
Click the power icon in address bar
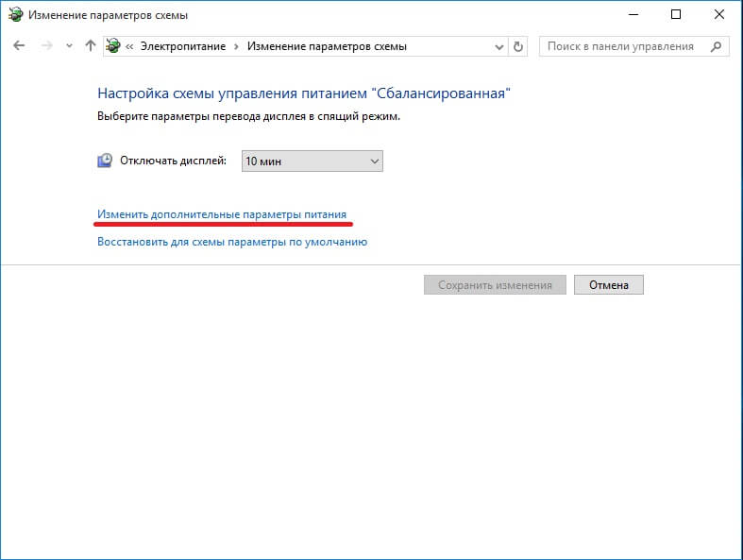pos(114,46)
